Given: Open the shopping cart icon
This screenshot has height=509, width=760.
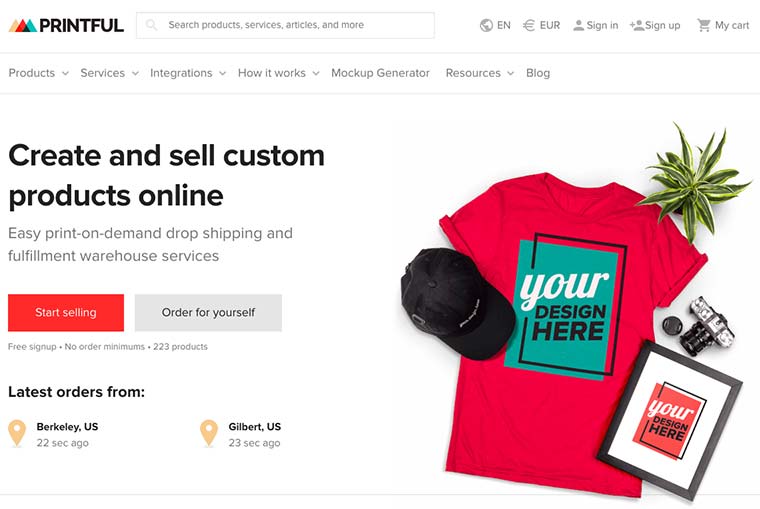Looking at the screenshot, I should 704,25.
